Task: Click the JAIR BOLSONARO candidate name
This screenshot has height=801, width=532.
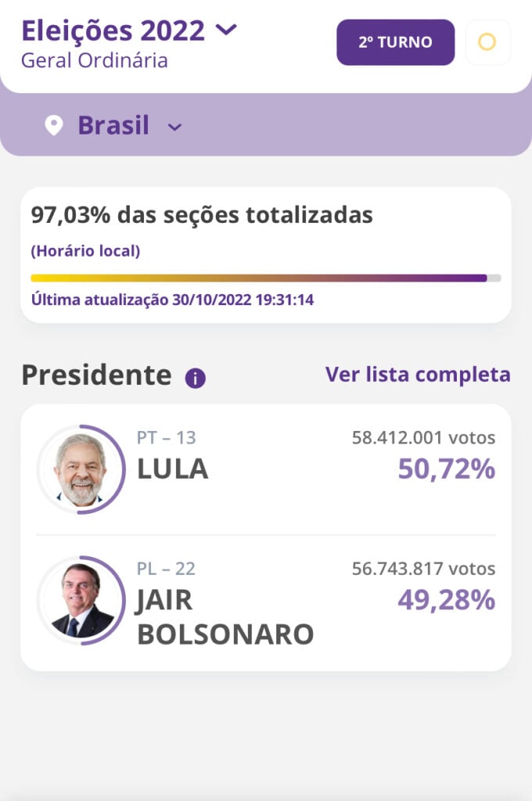Action: (x=225, y=617)
